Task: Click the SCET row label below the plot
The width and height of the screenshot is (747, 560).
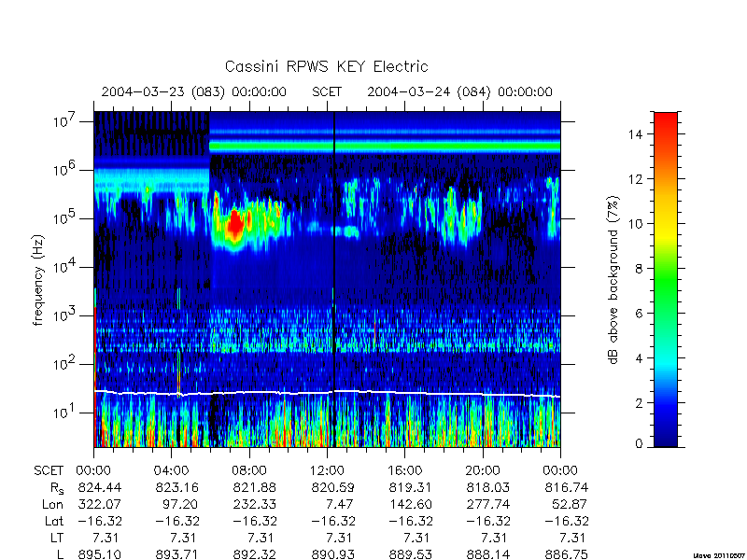Action: 49,471
